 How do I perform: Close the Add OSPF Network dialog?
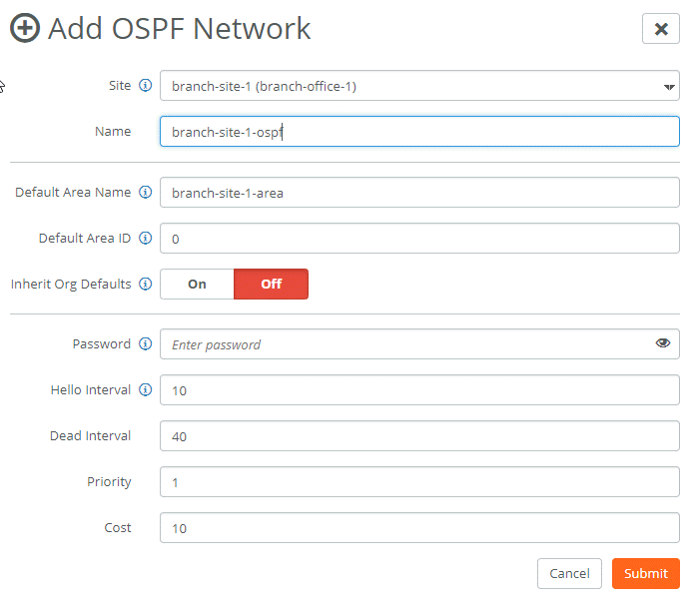pyautogui.click(x=660, y=29)
